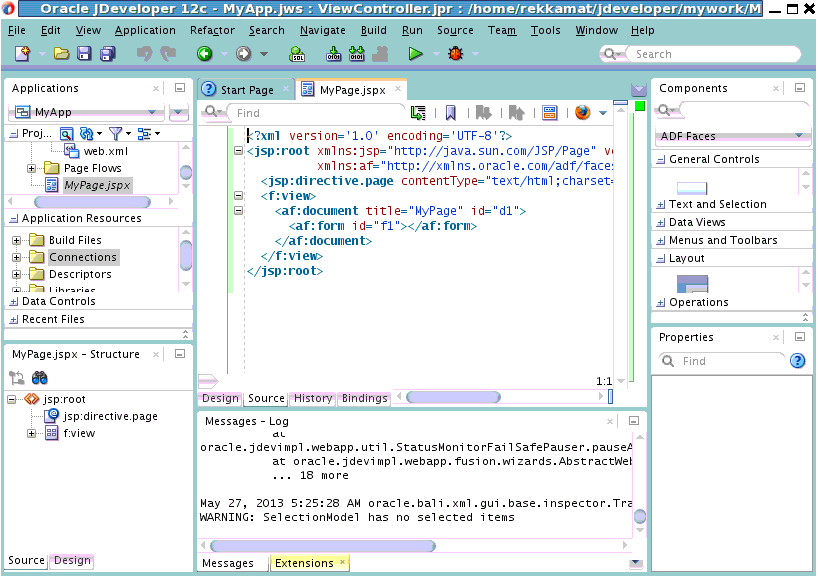
Task: Switch to Design editor tab
Action: (220, 398)
